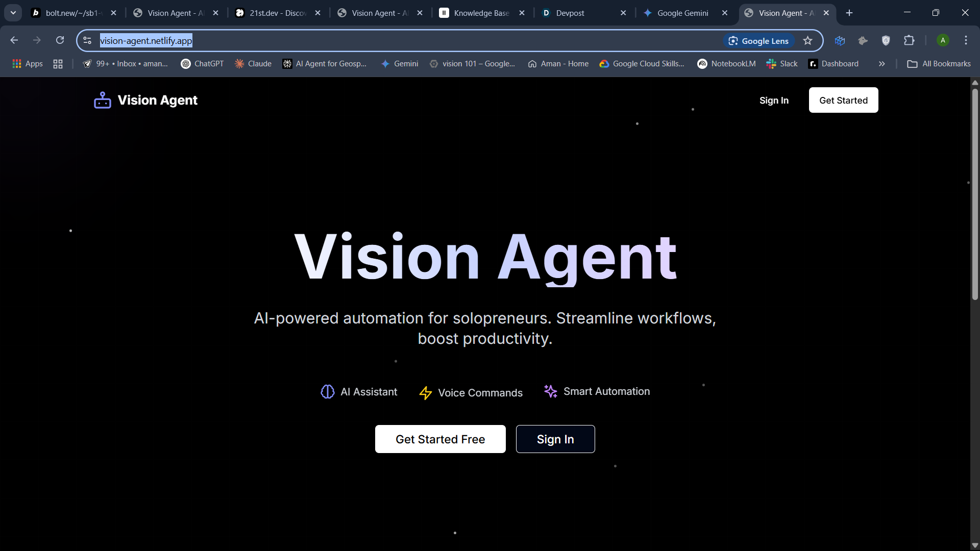Image resolution: width=980 pixels, height=551 pixels.
Task: Open the site information icon in address bar
Action: pyautogui.click(x=87, y=41)
